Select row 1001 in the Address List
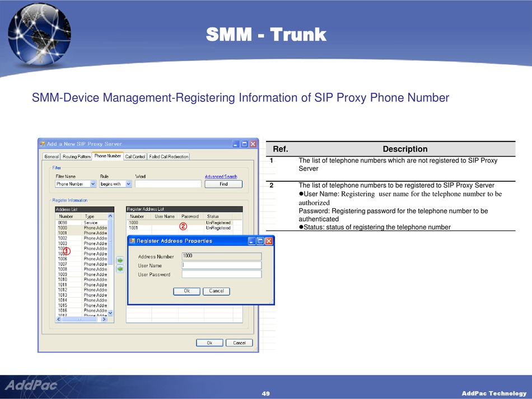The height and width of the screenshot is (399, 532). pos(82,233)
